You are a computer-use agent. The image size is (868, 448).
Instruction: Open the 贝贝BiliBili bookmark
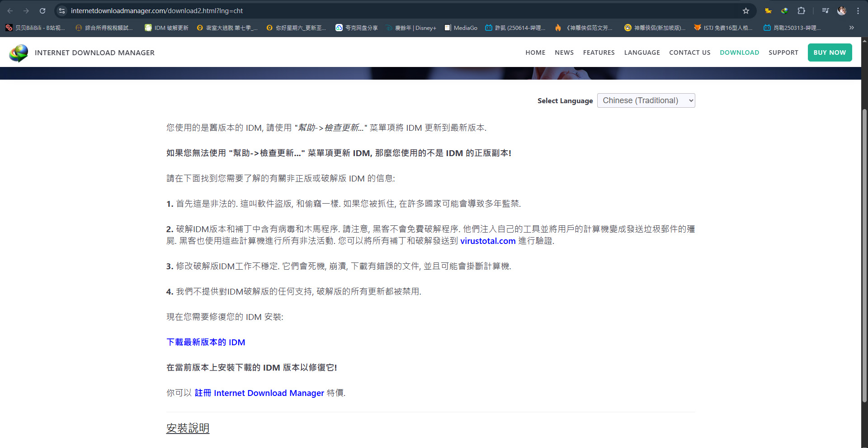pos(35,28)
